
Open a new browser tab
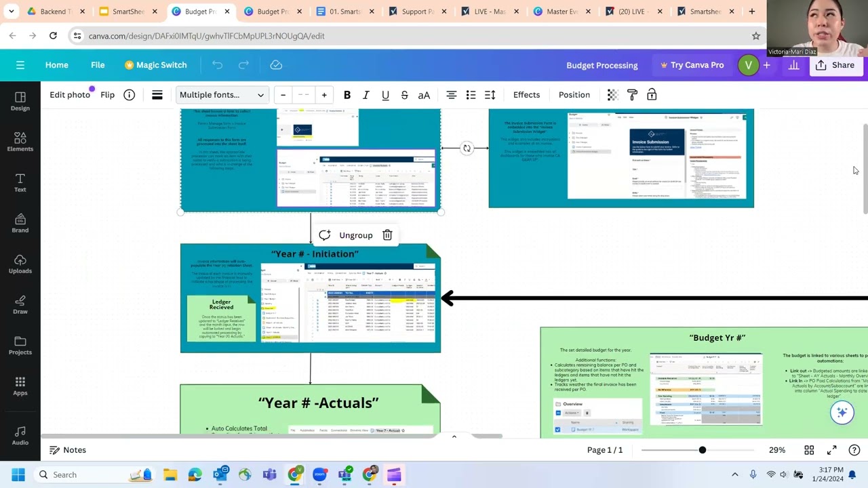click(x=751, y=12)
